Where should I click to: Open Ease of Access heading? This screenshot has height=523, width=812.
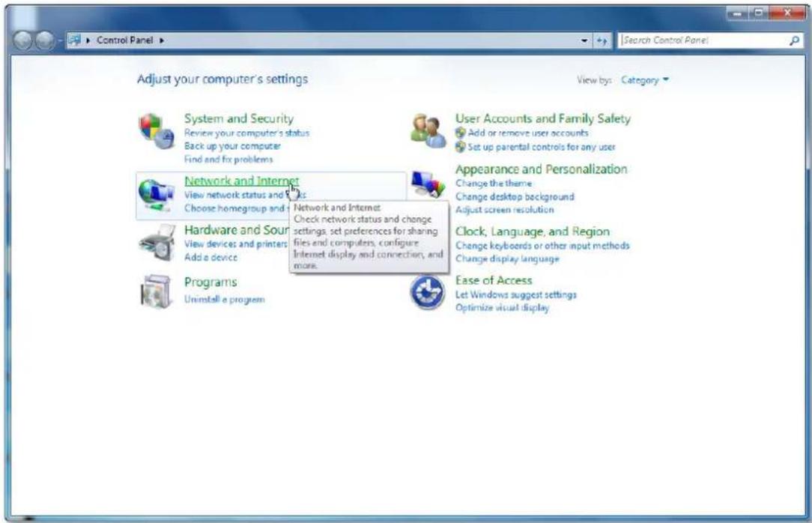494,281
